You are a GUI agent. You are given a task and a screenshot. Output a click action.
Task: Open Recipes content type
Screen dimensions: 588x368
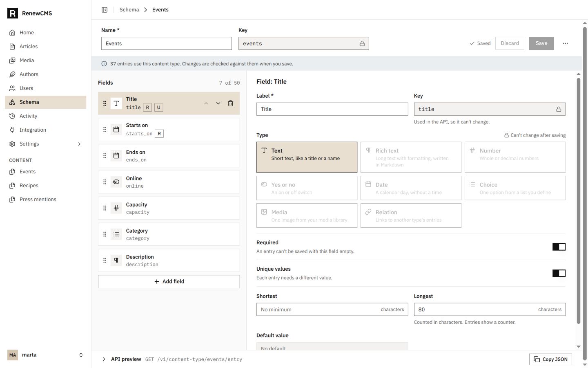pos(46,186)
